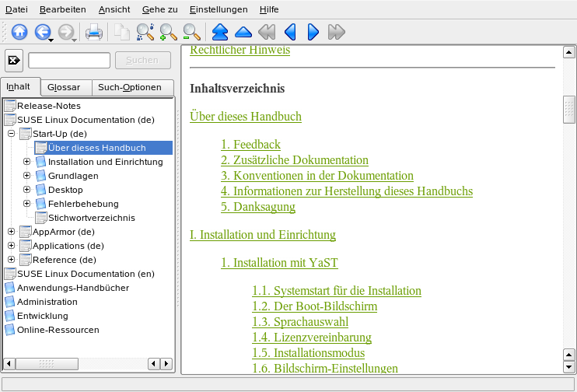
Task: Click the vertical scrollbar thumb in content
Action: click(x=569, y=110)
